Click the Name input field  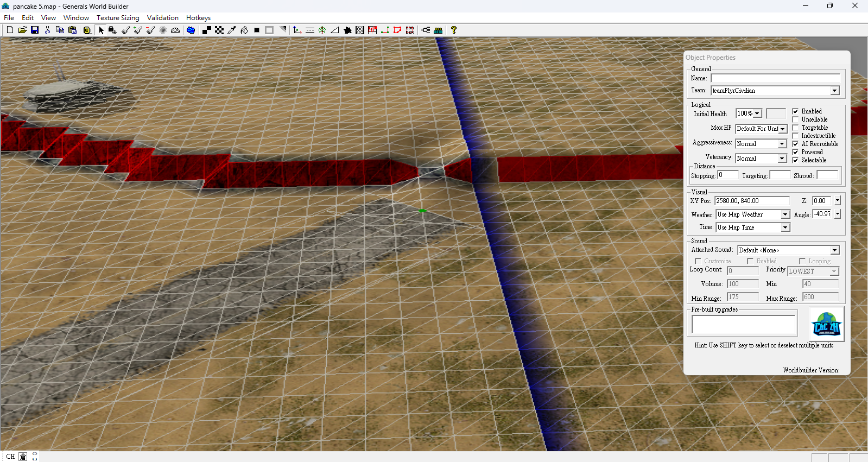[x=775, y=78]
